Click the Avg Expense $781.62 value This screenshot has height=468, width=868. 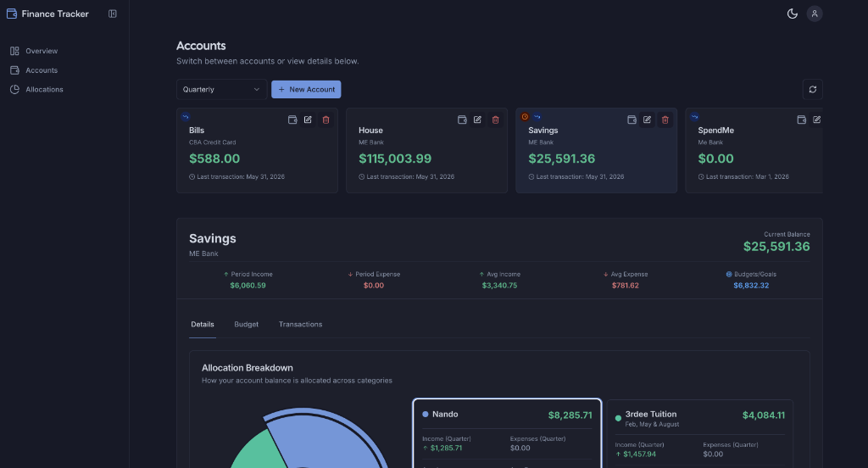(625, 286)
